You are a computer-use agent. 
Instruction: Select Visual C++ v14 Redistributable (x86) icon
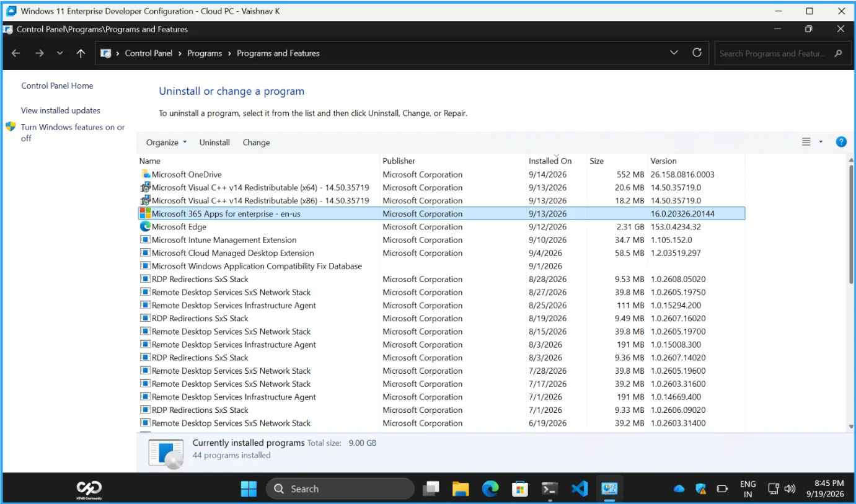146,200
